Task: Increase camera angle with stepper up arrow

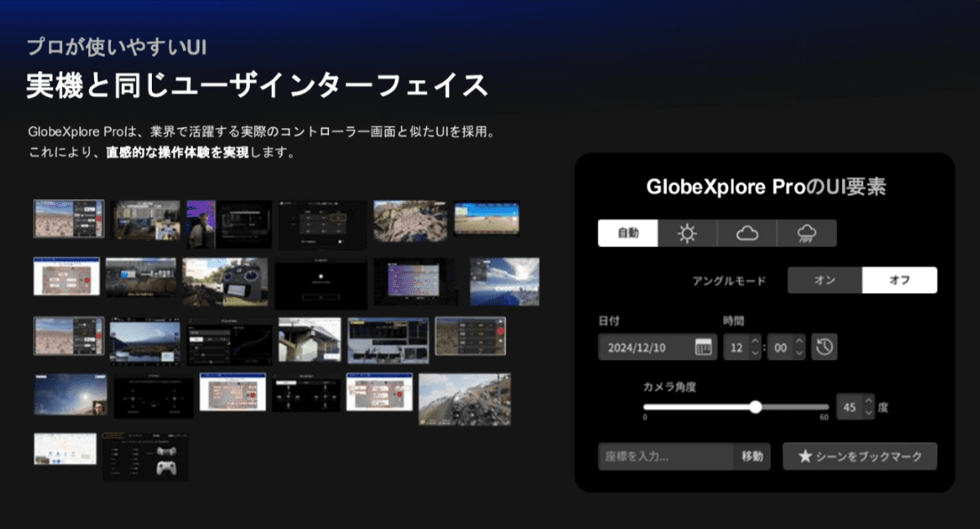Action: point(868,402)
